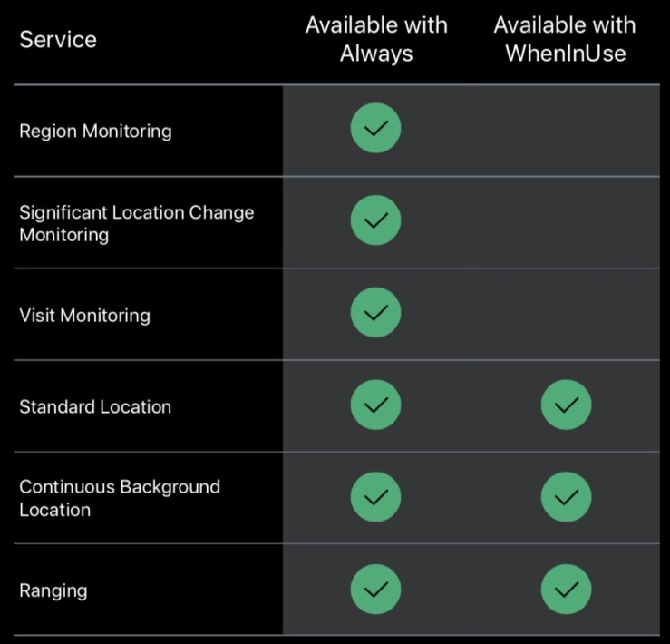Tap the WhenInUse checkmark for Ranging
670x644 pixels.
(566, 590)
